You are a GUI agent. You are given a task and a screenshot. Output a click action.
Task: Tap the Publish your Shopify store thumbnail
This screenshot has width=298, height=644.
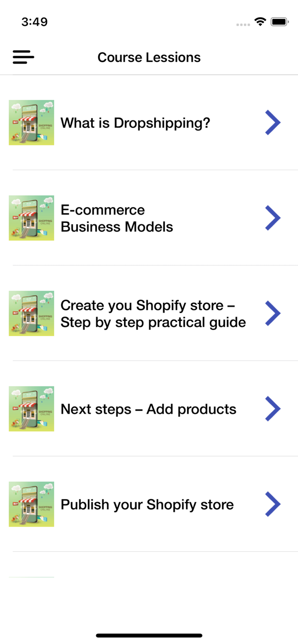coord(31,504)
